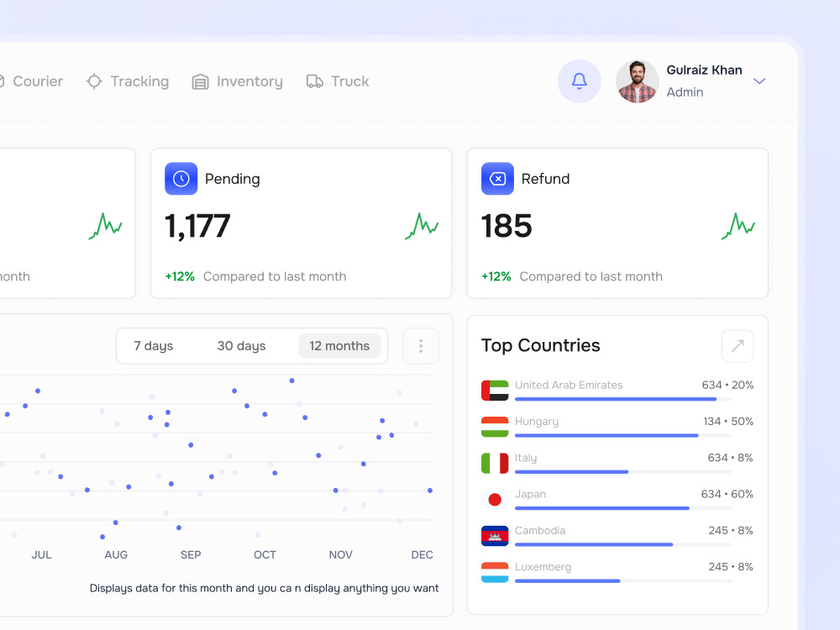Click the Japan progress bar

[623, 508]
